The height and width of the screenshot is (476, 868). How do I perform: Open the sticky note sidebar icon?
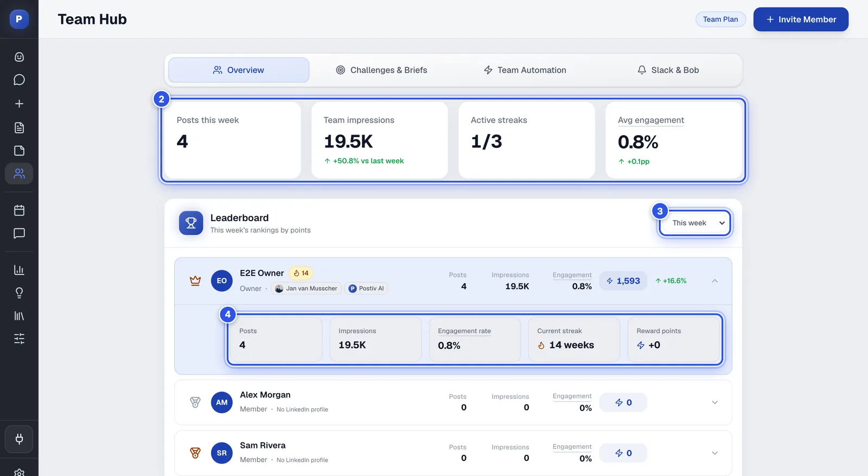coord(19,151)
